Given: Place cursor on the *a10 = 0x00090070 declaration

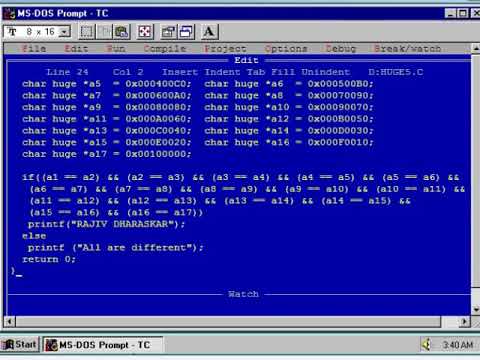Looking at the screenshot, I should click(289, 107).
